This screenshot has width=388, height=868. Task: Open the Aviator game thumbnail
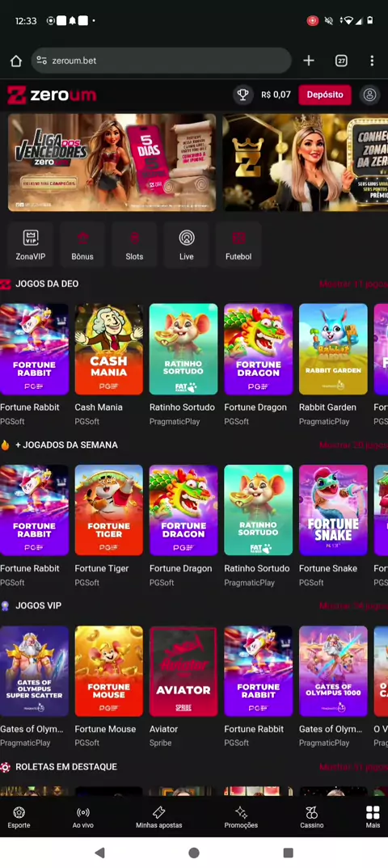[x=183, y=671]
